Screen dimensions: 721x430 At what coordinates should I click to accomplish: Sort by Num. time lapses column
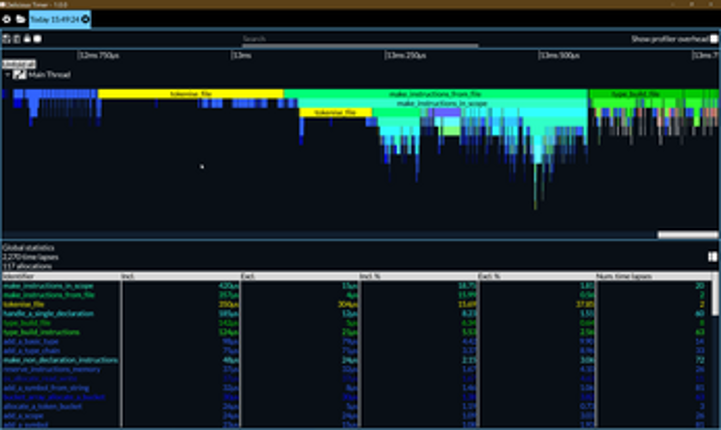tap(650, 275)
